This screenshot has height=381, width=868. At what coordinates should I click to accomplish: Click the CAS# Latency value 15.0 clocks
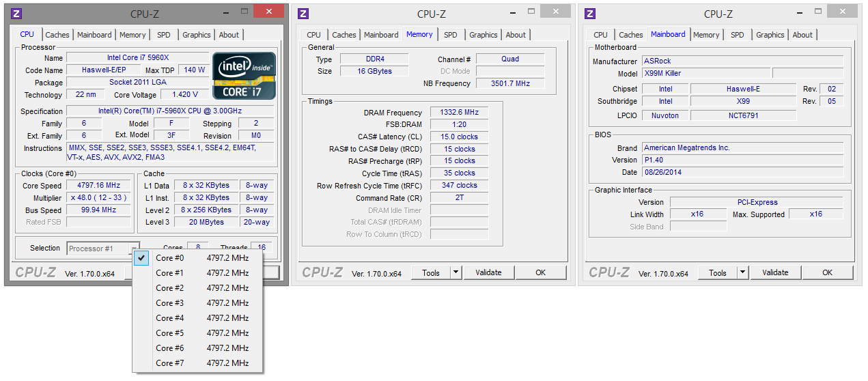click(459, 137)
